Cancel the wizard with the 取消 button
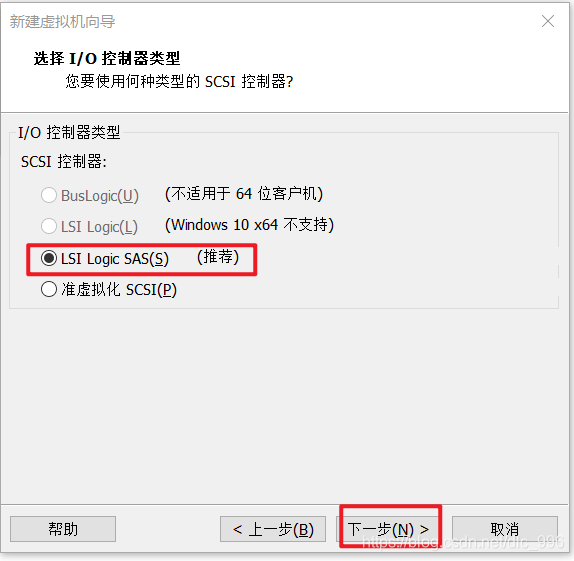574x561 pixels. pyautogui.click(x=505, y=529)
